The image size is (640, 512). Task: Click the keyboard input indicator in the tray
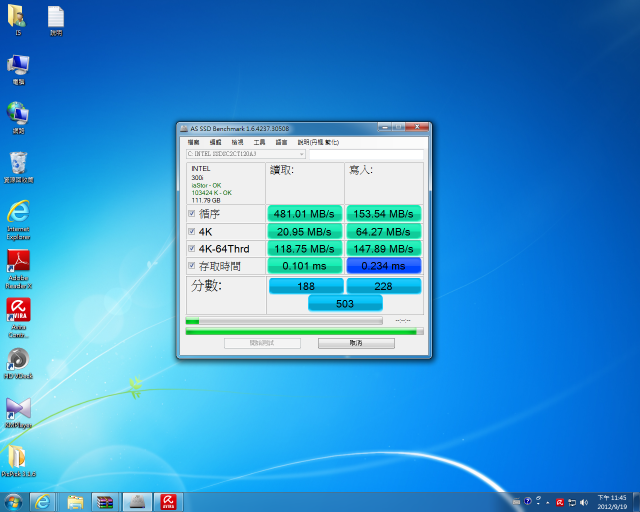click(516, 502)
